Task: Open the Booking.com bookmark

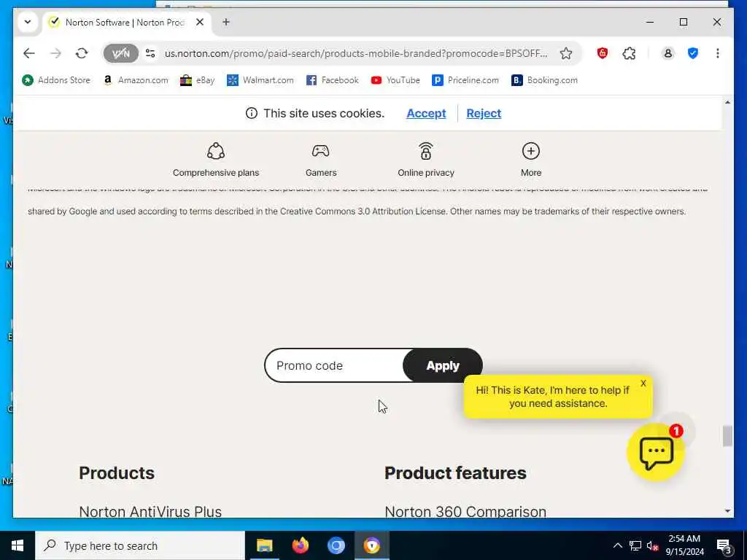Action: (544, 80)
